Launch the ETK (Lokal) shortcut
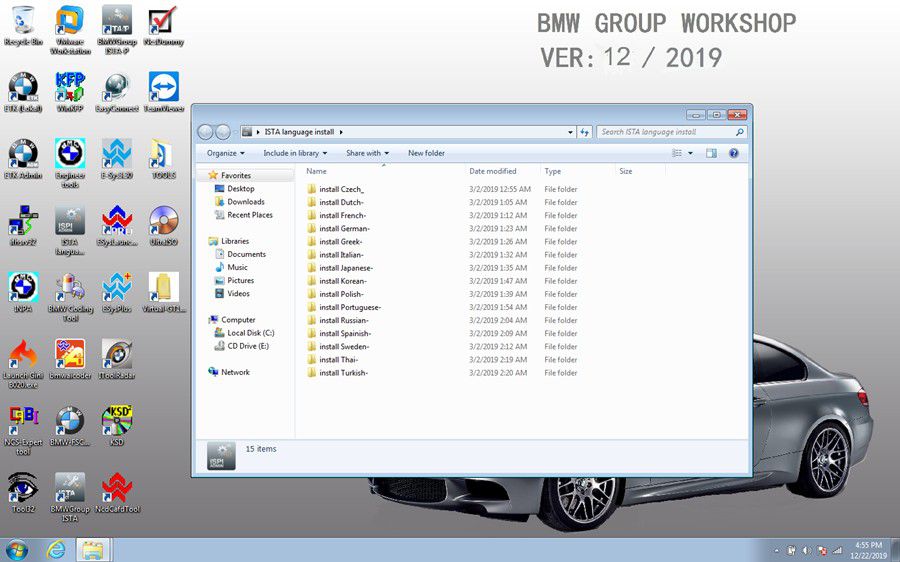The height and width of the screenshot is (562, 900). pyautogui.click(x=23, y=92)
